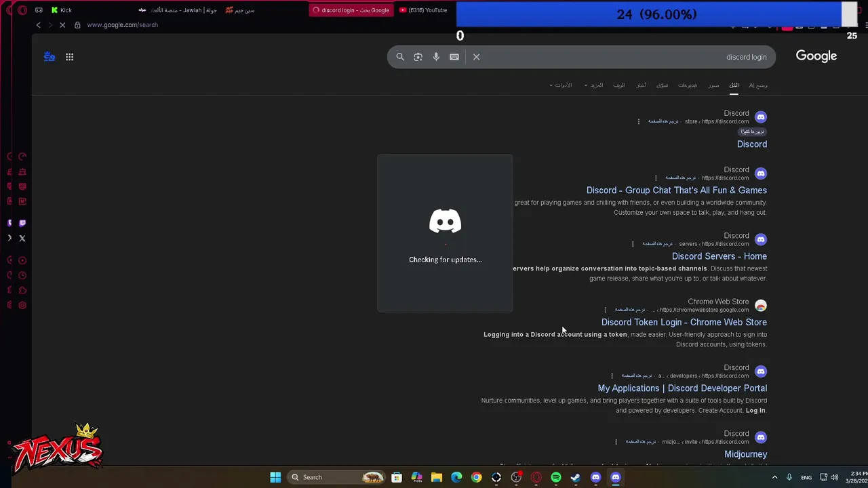This screenshot has width=868, height=488.
Task: Open three-dot menu for Discord Servers - Home result
Action: [x=633, y=244]
